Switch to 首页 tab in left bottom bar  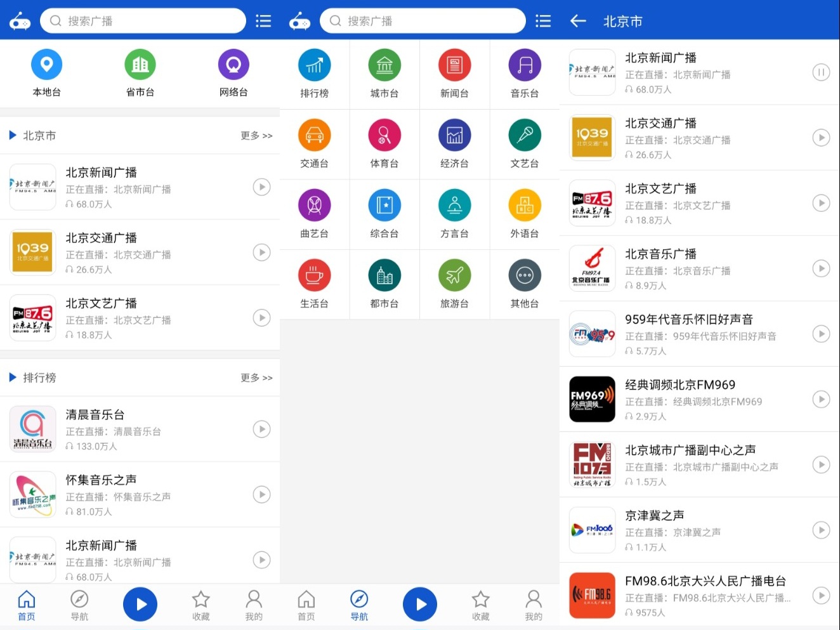(27, 605)
